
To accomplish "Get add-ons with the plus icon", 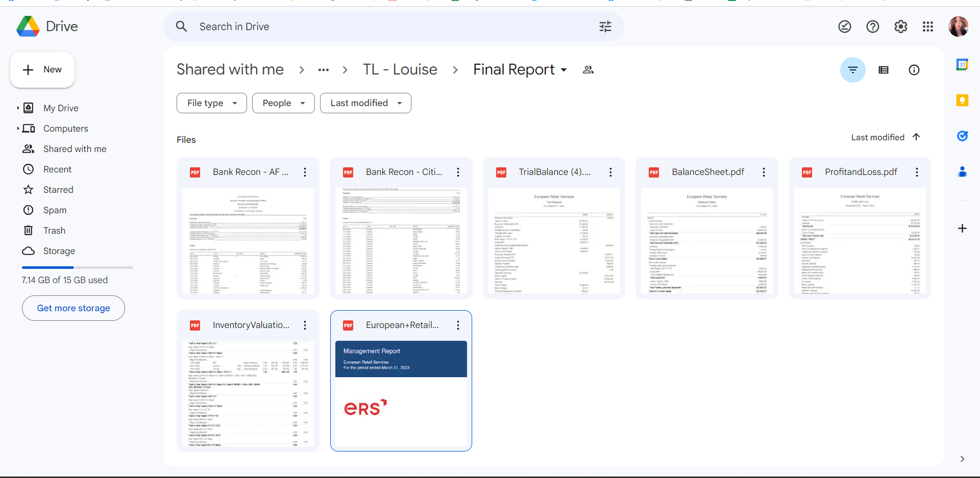I will 962,228.
